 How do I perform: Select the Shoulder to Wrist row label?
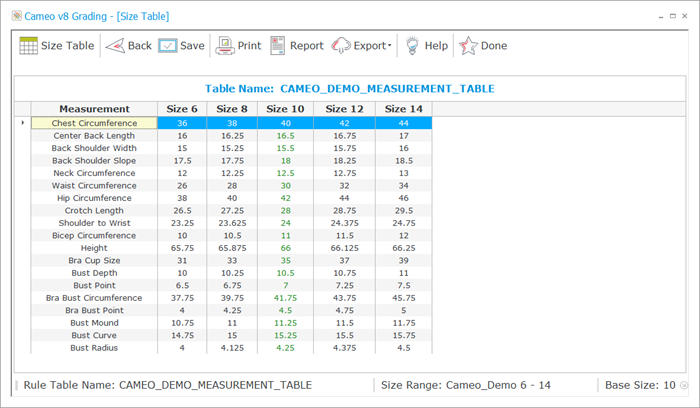tap(94, 223)
